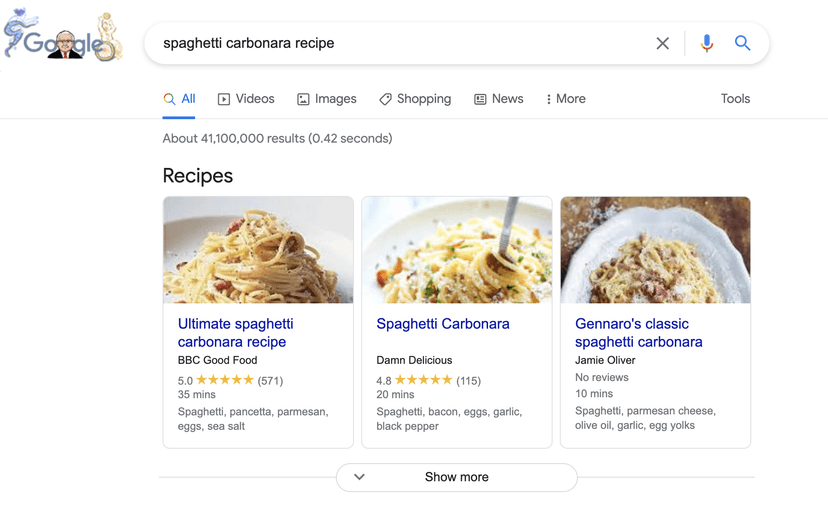Image resolution: width=828 pixels, height=511 pixels.
Task: Expand recipes with Show more
Action: (456, 477)
